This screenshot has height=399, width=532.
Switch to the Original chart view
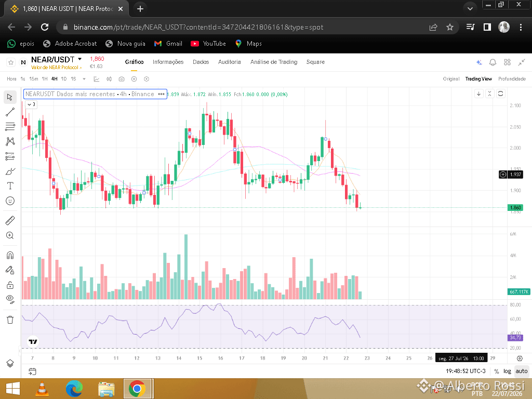[x=451, y=79]
